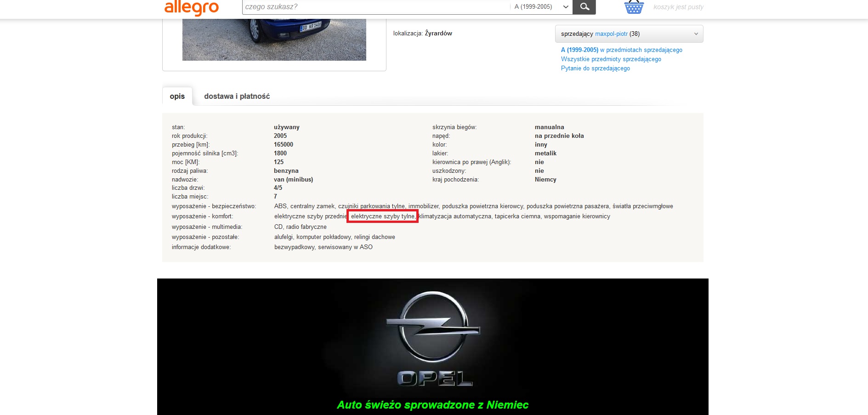
Task: Click 'Niemcy' country of origin value
Action: (x=545, y=180)
